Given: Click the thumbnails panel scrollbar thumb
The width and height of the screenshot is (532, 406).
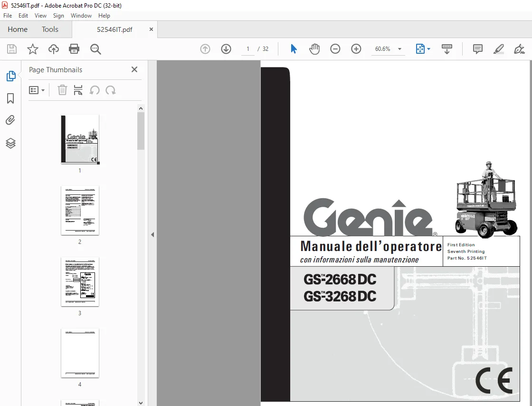Looking at the screenshot, I should coord(141,131).
